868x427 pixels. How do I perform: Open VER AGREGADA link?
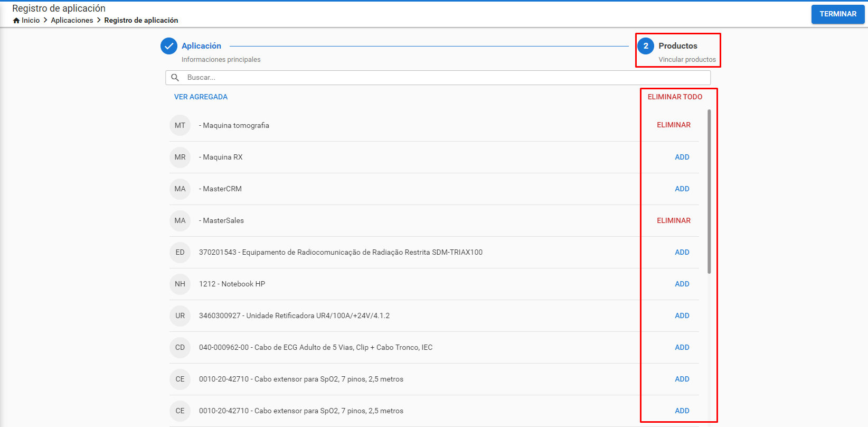(x=201, y=97)
